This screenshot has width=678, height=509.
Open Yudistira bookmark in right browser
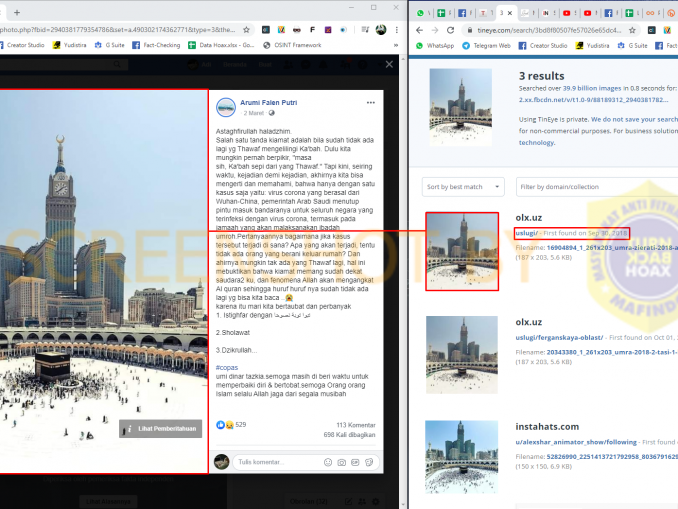click(592, 45)
